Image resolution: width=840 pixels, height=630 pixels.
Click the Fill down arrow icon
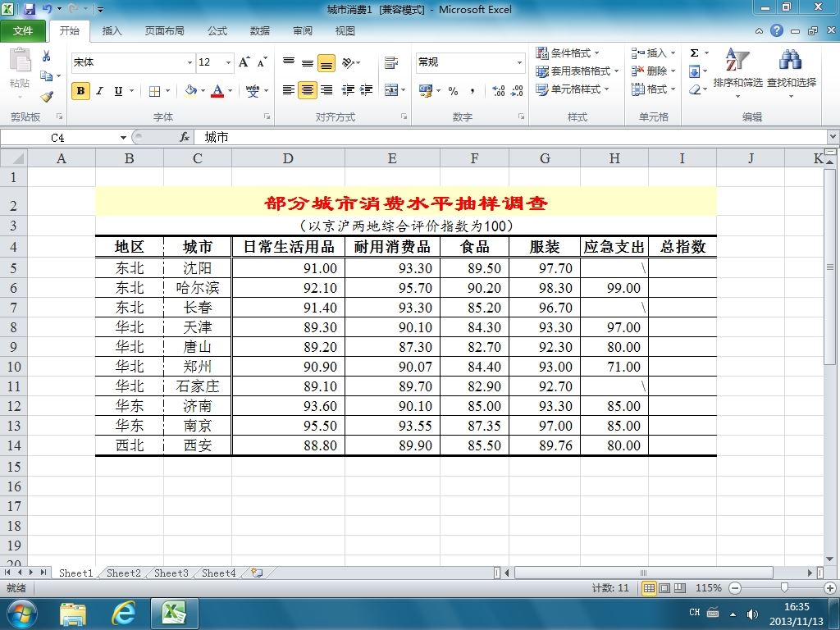coord(694,71)
